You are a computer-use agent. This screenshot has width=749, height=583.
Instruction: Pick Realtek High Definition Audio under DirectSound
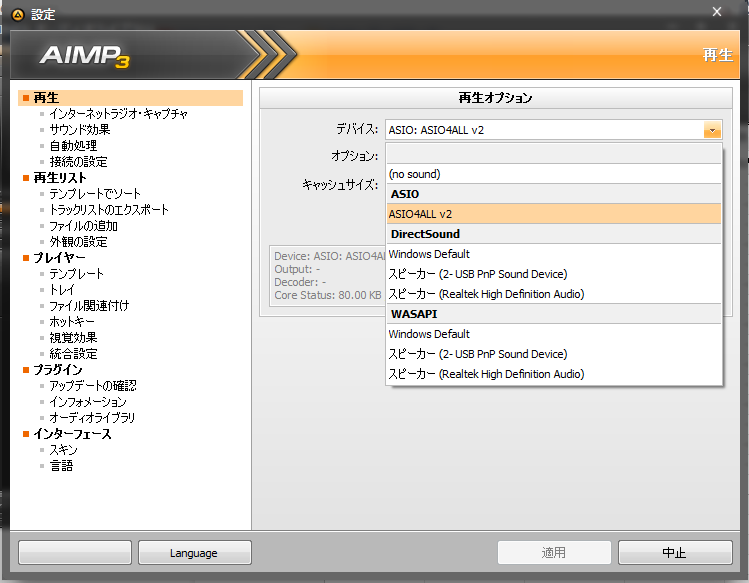(554, 294)
